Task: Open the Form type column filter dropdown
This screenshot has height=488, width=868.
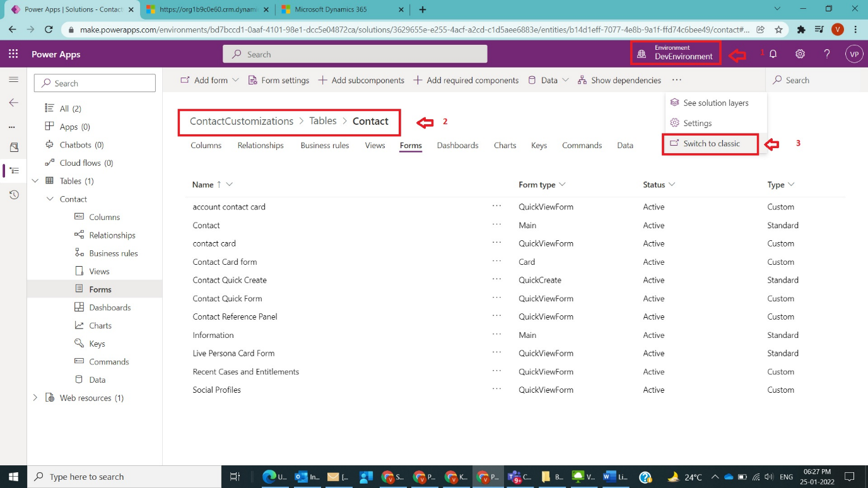Action: pos(564,185)
